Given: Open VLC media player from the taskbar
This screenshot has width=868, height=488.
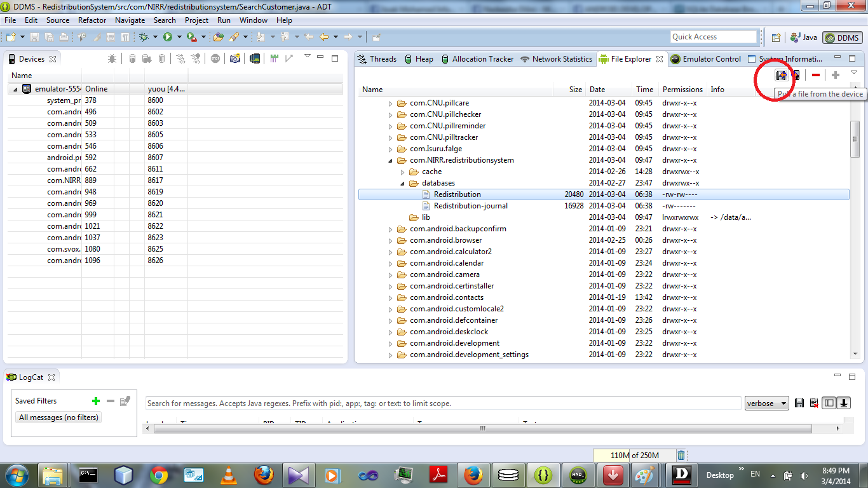Looking at the screenshot, I should pos(228,475).
